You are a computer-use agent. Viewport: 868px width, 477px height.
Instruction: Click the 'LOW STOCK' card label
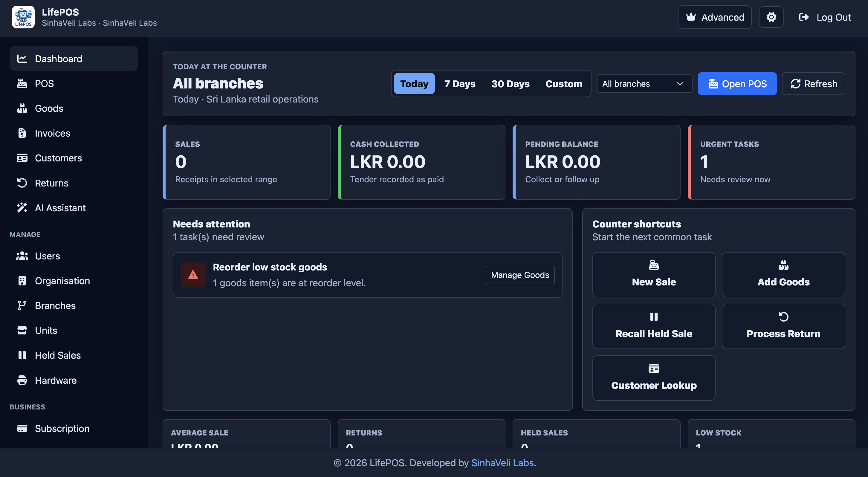(x=719, y=433)
